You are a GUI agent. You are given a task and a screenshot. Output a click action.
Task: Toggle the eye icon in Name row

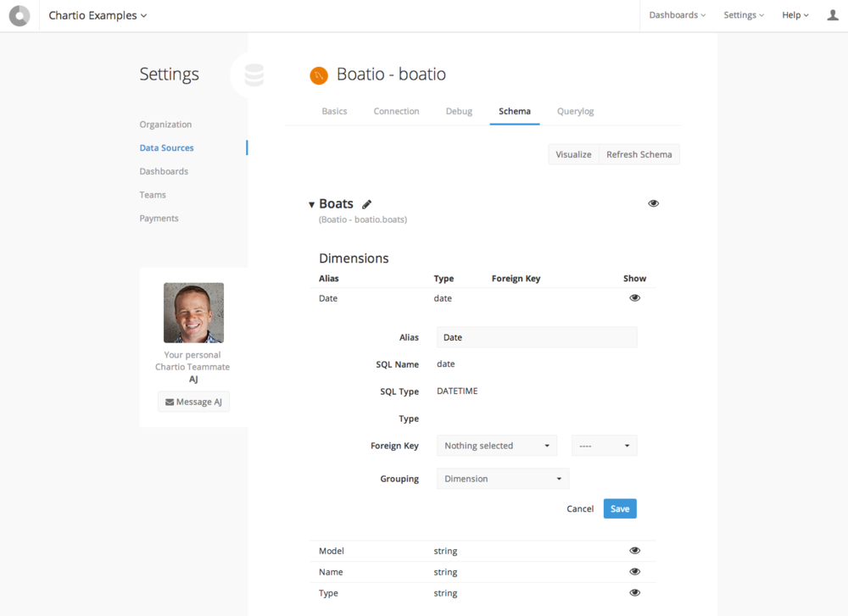pyautogui.click(x=635, y=572)
